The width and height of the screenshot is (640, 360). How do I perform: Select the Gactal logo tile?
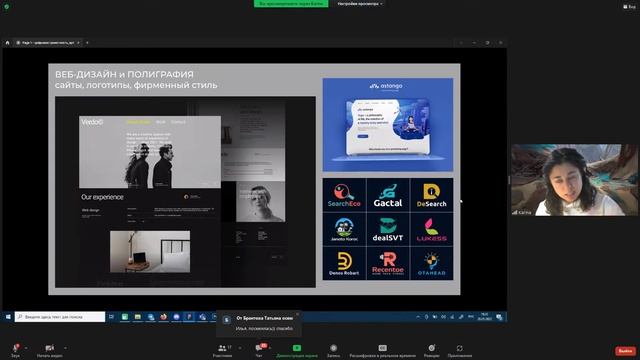[x=388, y=195]
